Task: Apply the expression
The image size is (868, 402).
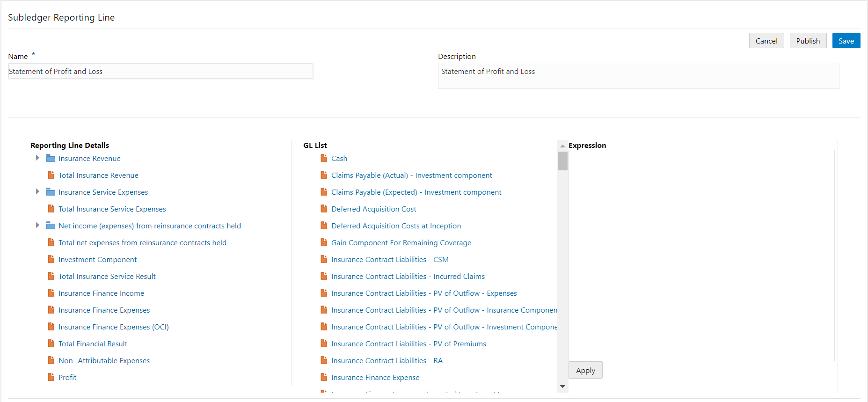Action: tap(585, 370)
